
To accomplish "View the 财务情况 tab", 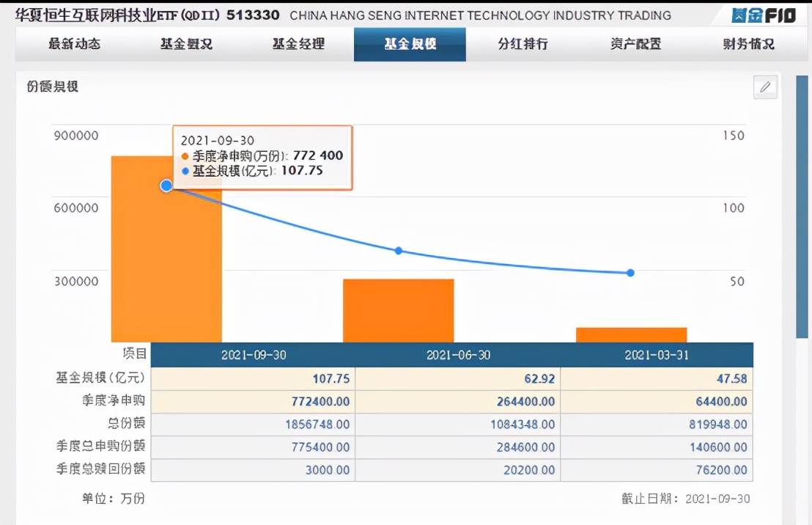I will (x=748, y=44).
